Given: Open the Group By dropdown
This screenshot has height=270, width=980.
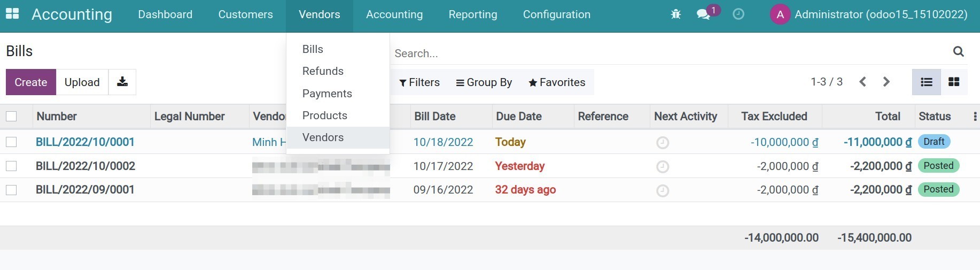Looking at the screenshot, I should tap(484, 82).
